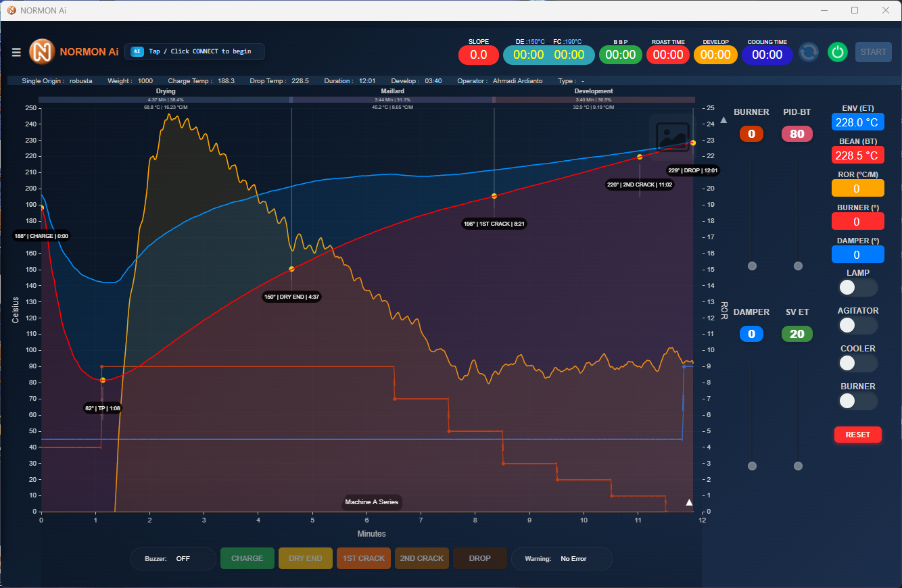Toggle the LAMP switch
The width and height of the screenshot is (902, 588).
tap(857, 287)
